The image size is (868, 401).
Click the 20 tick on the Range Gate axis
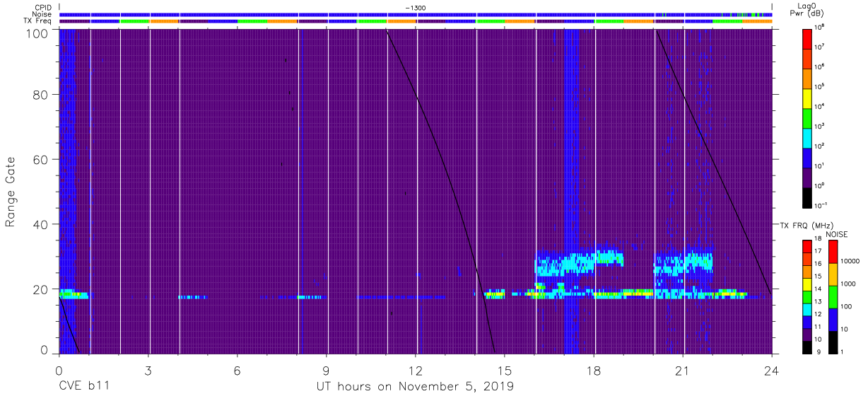coord(42,289)
